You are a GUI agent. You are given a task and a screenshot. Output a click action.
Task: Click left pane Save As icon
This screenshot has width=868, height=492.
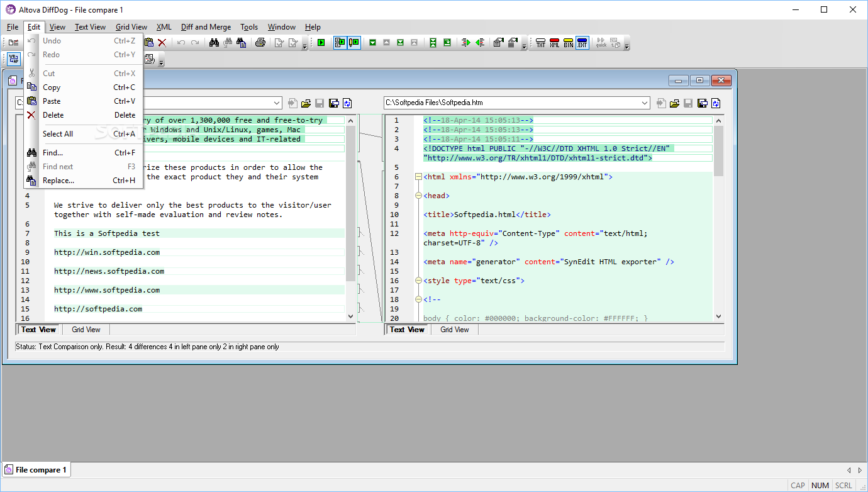point(333,103)
